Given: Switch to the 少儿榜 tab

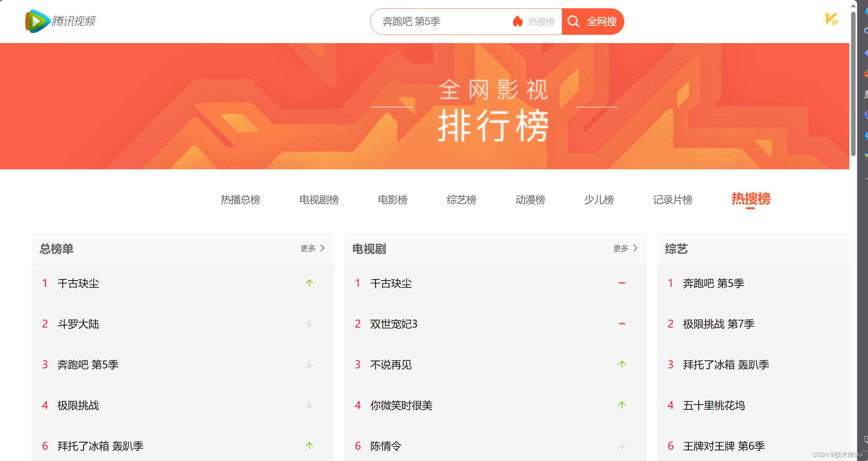Looking at the screenshot, I should (x=599, y=199).
